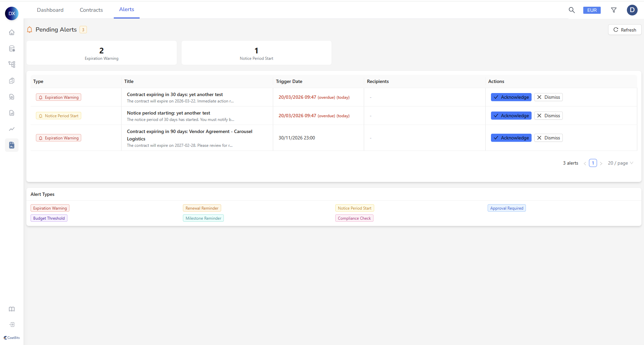Select the analytics trend-line icon
This screenshot has height=345, width=644.
pos(12,129)
